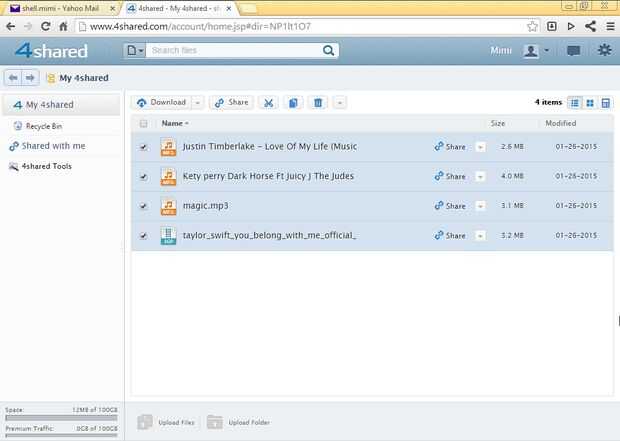
Task: Sort by the Name column header
Action: (x=174, y=123)
